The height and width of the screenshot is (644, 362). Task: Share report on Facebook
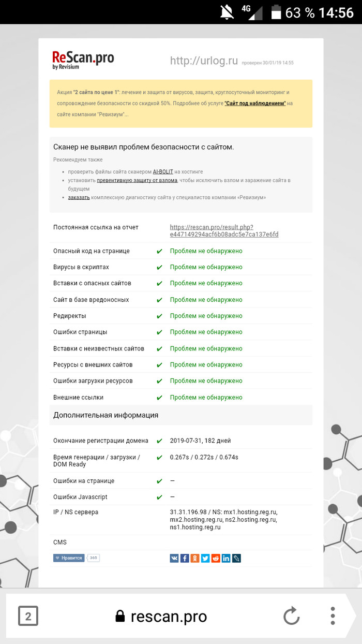(x=185, y=558)
